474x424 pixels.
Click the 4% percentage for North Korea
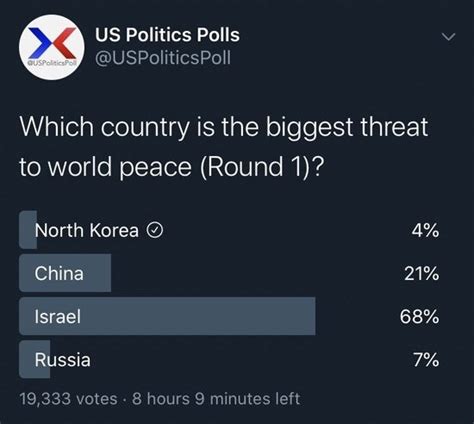pyautogui.click(x=425, y=230)
